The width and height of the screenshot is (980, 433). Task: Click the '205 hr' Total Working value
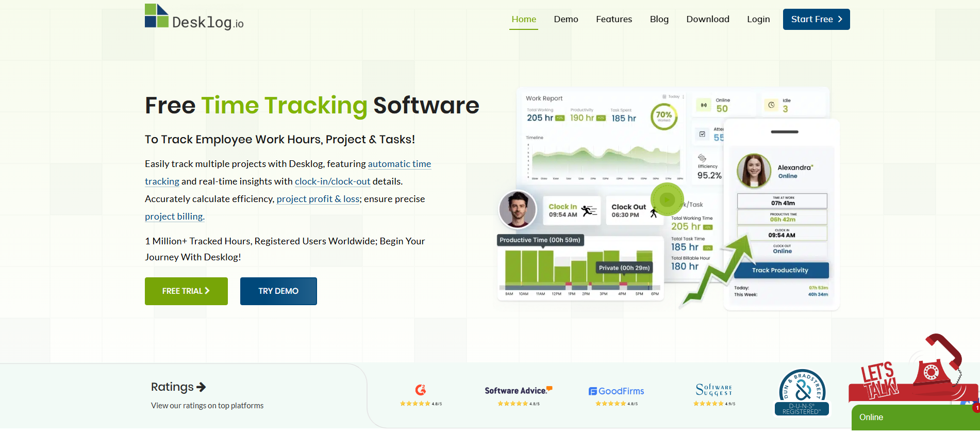click(540, 118)
